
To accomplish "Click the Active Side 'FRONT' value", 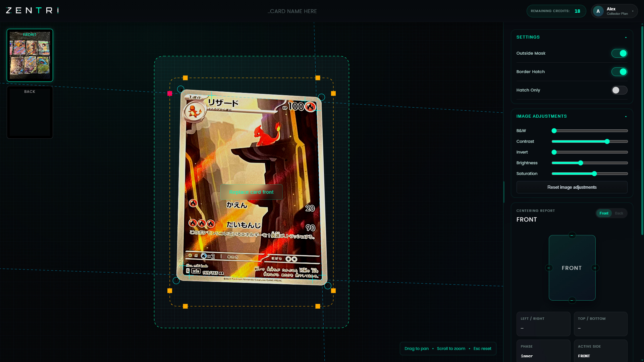I will click(x=584, y=356).
